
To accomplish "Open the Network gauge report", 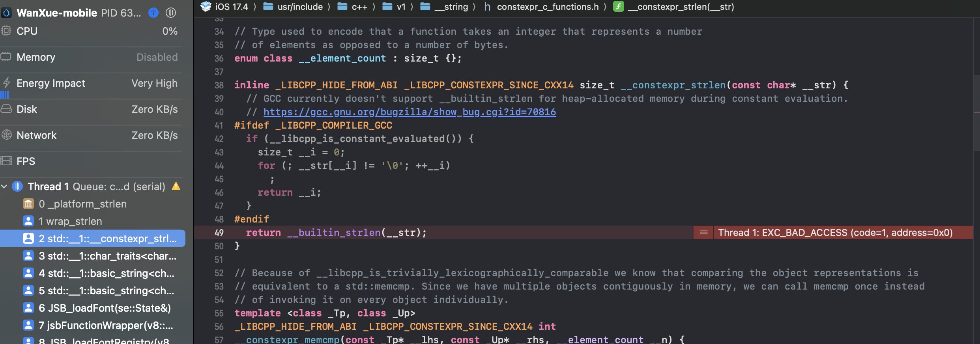I will click(91, 135).
